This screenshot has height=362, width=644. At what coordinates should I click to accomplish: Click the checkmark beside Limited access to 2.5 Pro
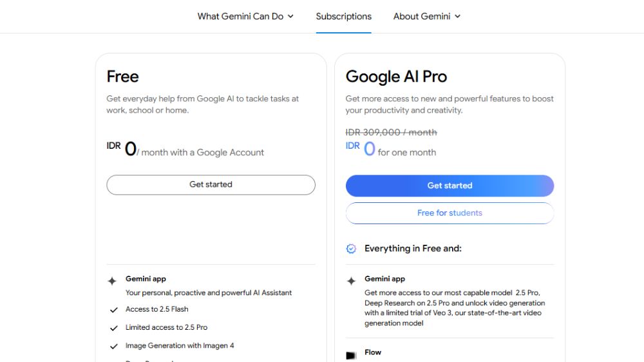tap(114, 328)
